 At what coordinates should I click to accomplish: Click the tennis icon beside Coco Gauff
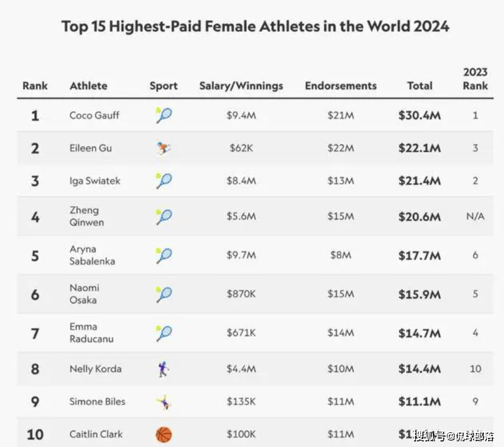click(x=163, y=115)
